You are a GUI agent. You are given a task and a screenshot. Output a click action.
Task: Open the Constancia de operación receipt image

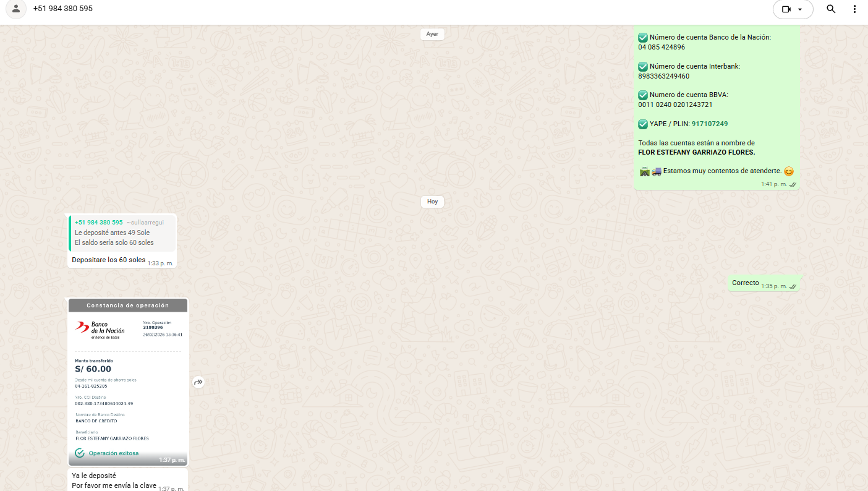coord(127,382)
